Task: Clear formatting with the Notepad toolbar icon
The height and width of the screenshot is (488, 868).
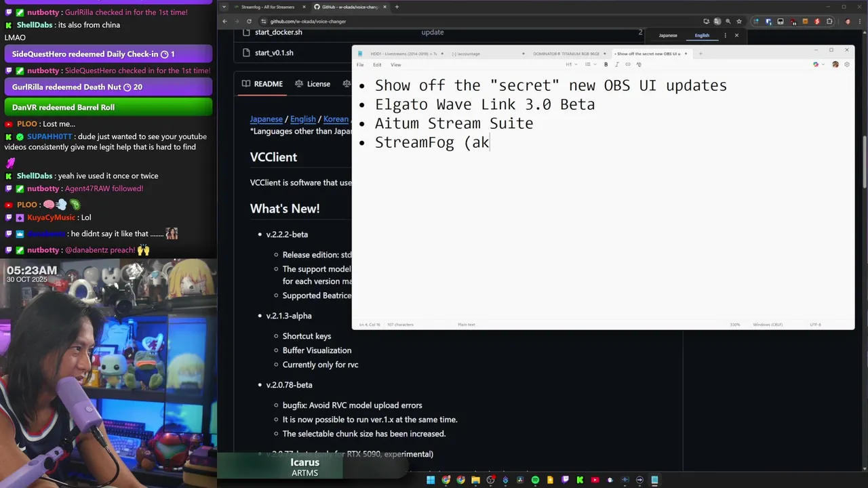Action: pos(638,64)
